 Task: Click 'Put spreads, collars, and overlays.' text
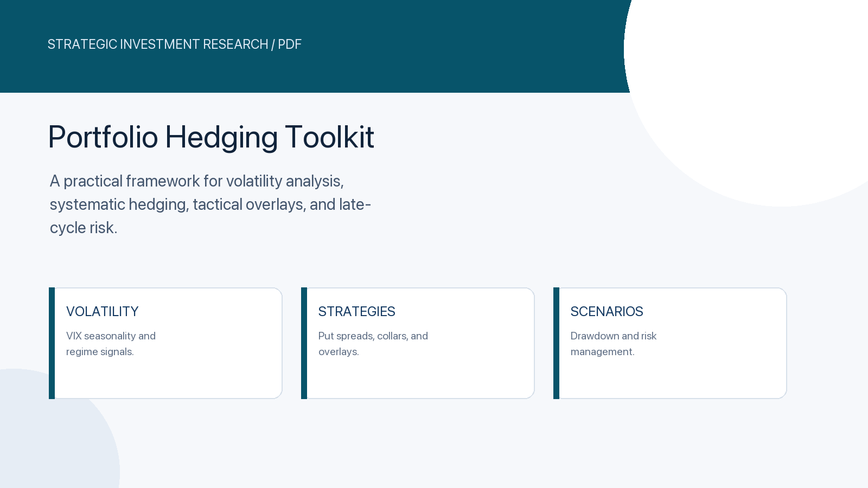point(373,344)
